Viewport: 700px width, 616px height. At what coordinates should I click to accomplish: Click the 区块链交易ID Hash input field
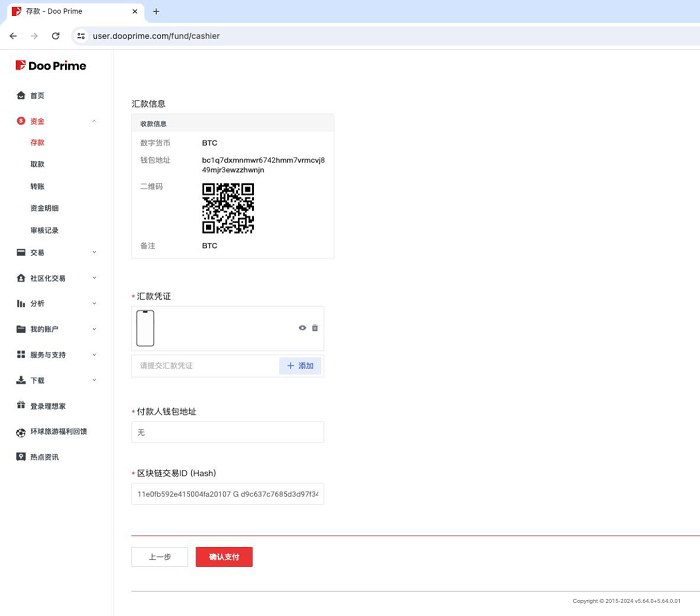point(227,494)
